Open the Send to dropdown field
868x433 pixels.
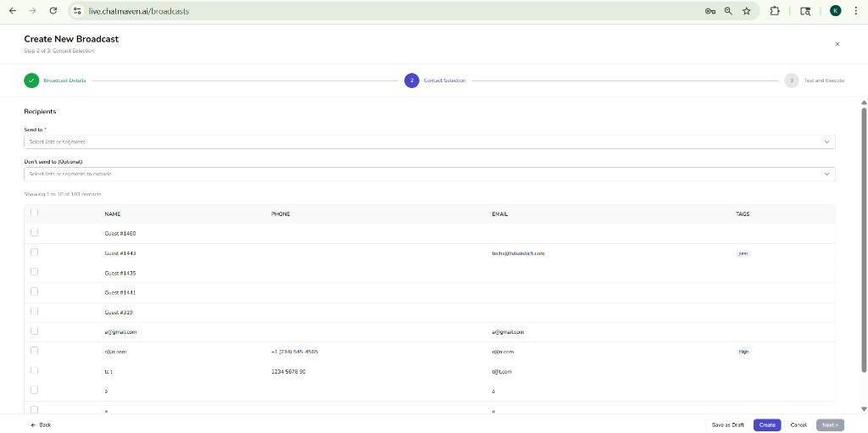tap(430, 142)
